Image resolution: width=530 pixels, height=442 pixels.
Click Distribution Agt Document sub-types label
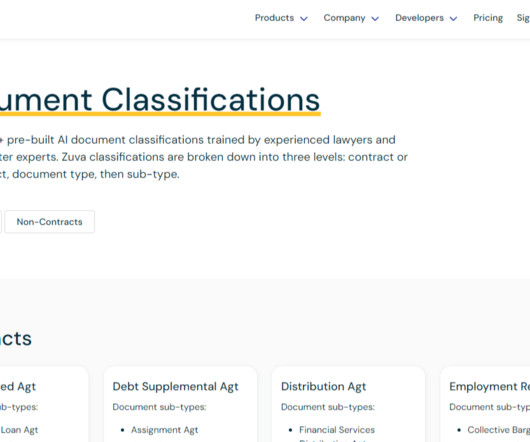click(328, 407)
